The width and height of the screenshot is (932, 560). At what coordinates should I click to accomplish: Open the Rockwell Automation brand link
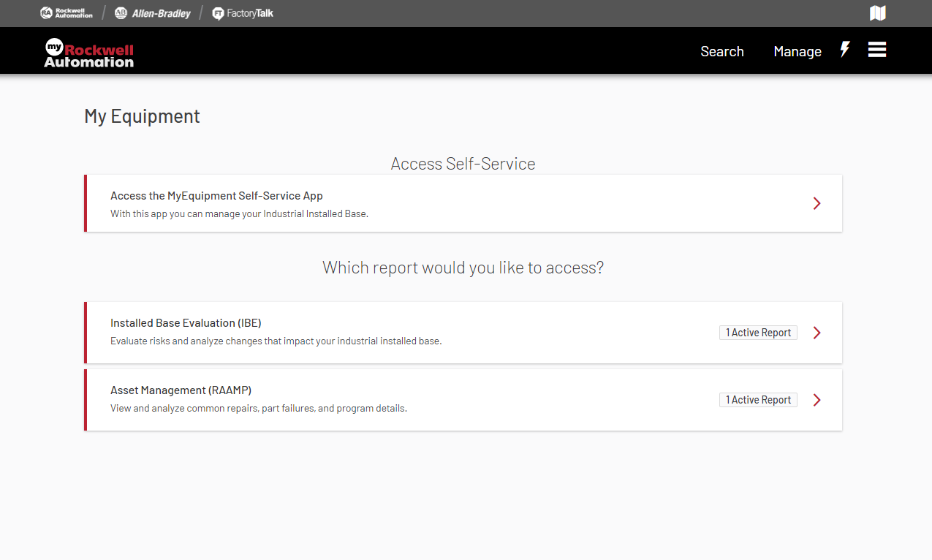[x=67, y=13]
